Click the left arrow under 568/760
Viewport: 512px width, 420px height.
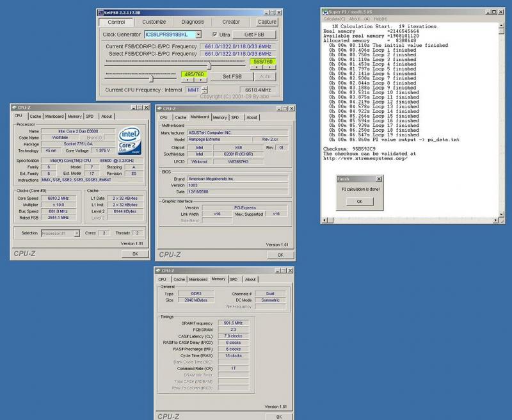(257, 67)
